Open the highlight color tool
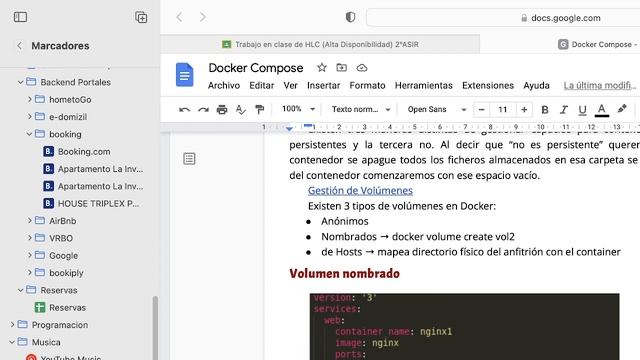The image size is (640, 360). (622, 109)
